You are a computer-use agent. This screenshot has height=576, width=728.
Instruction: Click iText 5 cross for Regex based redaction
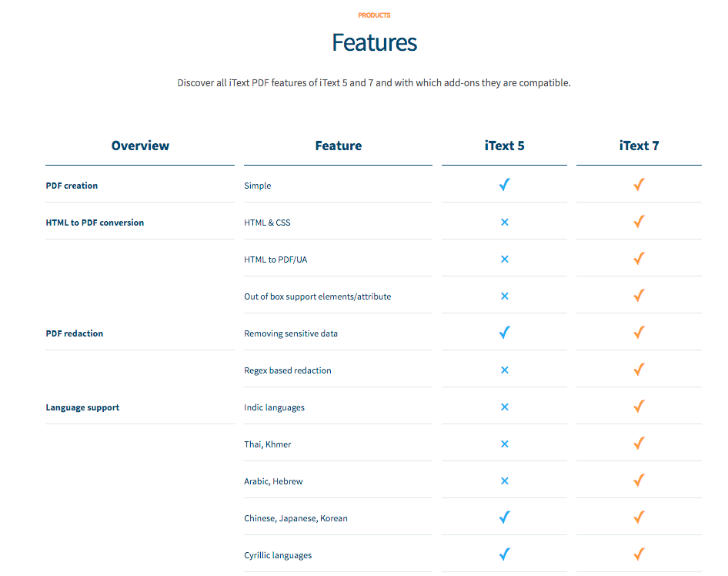505,370
